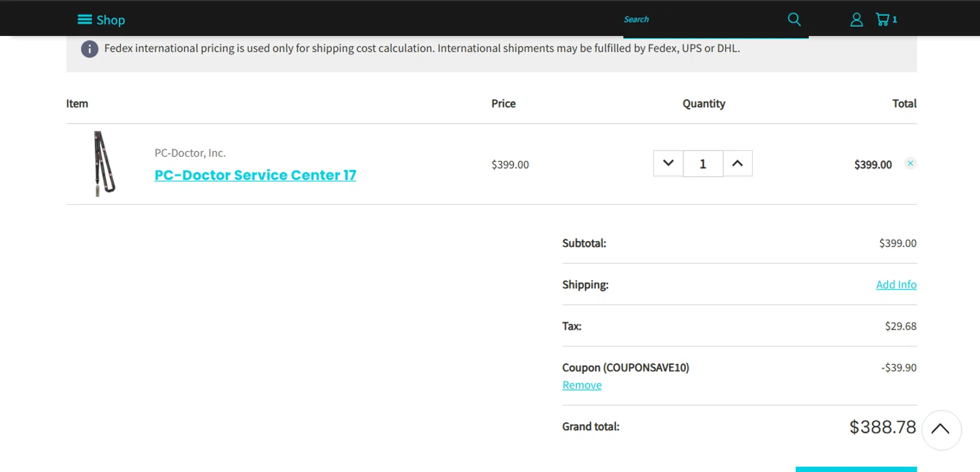Click the Shop menu label

[x=110, y=20]
